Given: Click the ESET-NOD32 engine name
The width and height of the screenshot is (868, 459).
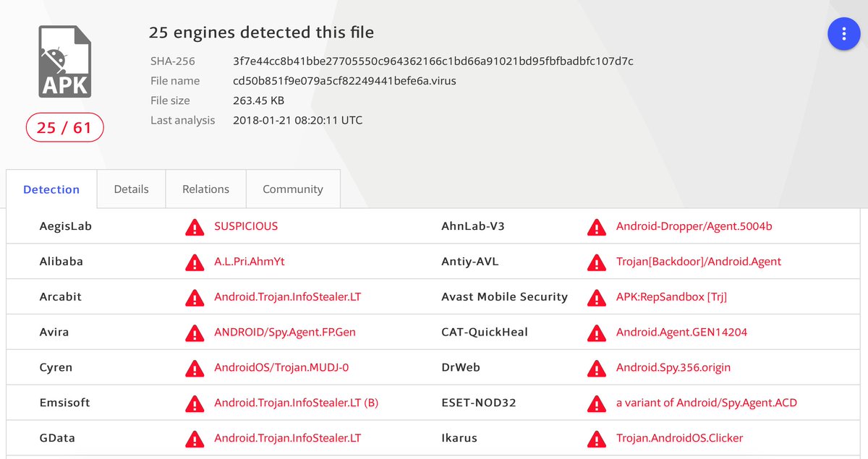Looking at the screenshot, I should (479, 403).
